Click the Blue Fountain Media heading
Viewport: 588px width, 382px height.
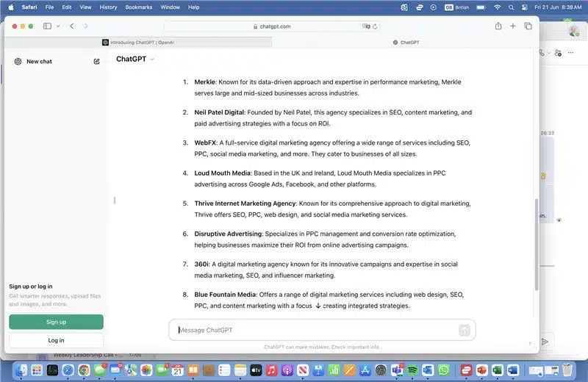tap(225, 295)
